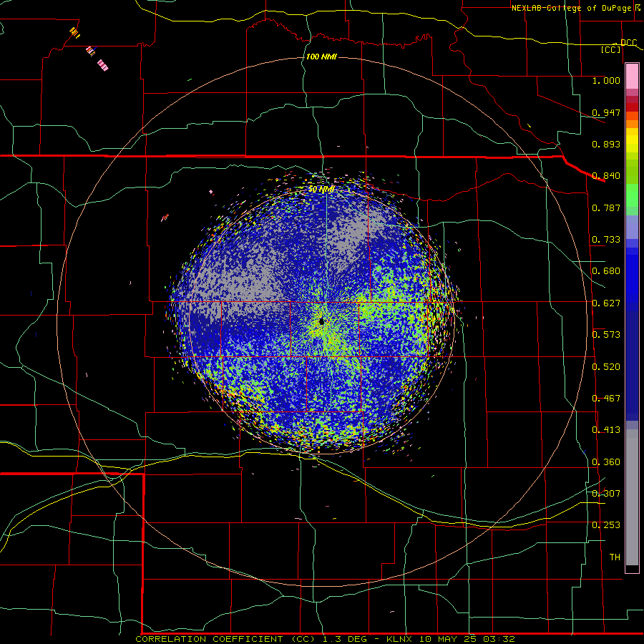Click the 0.253 color scale value
The width and height of the screenshot is (644, 644).
606,525
